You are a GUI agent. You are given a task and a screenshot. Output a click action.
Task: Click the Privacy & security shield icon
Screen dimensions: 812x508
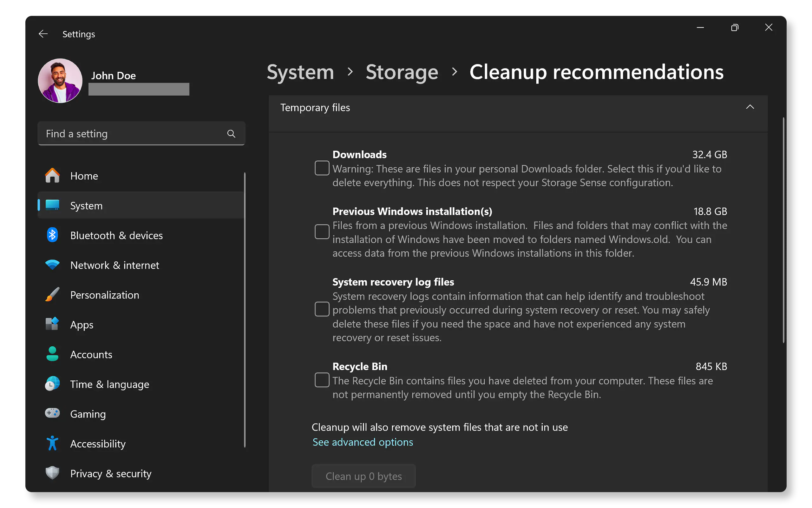[52, 473]
